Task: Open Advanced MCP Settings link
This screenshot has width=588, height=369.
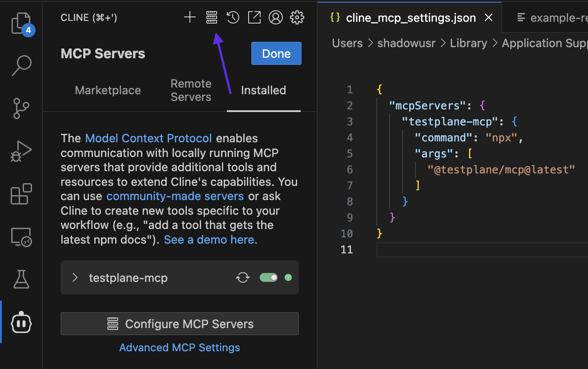Action: coord(180,348)
